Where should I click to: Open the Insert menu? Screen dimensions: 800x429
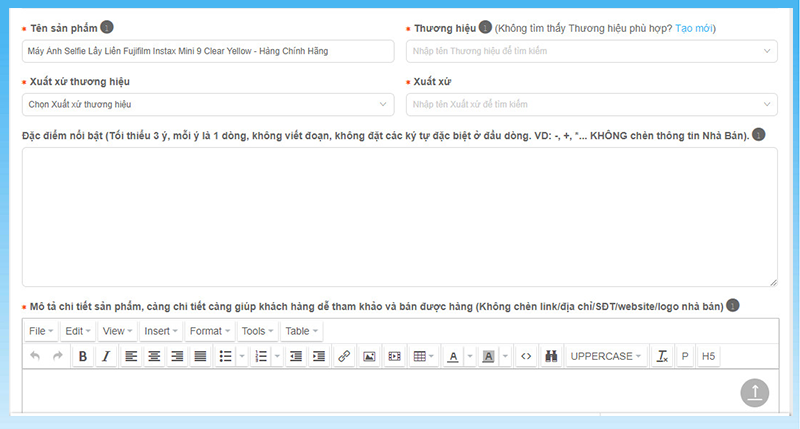point(161,331)
